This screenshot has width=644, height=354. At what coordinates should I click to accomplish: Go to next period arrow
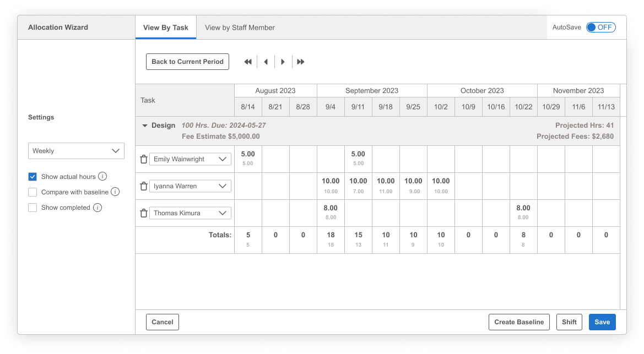pyautogui.click(x=283, y=62)
